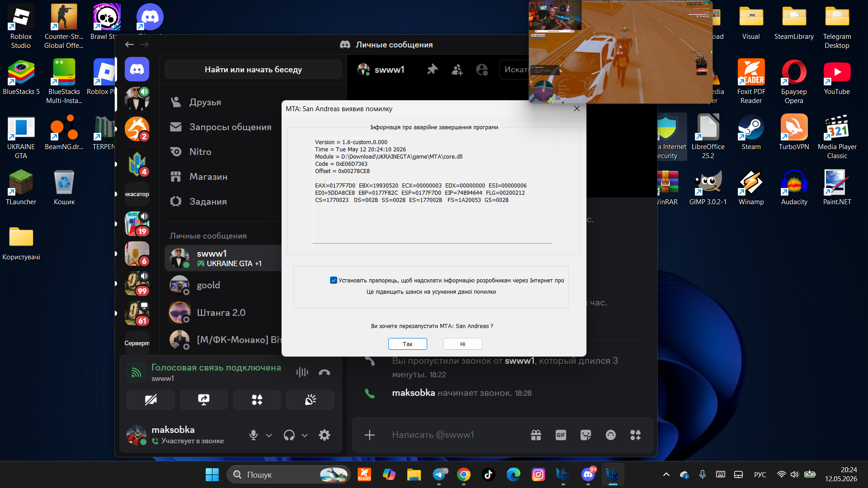Deafen headphones in Discord user panel
The width and height of the screenshot is (868, 488).
289,435
